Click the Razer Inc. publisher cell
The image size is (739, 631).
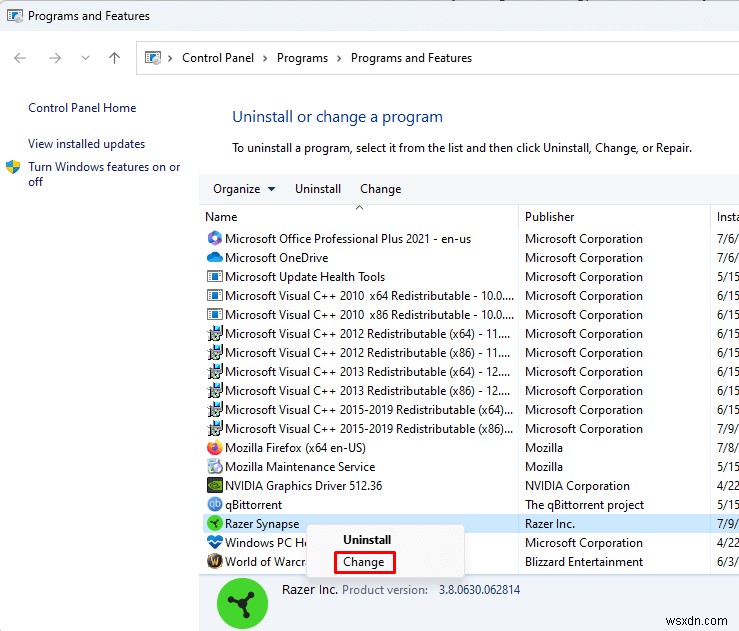(550, 524)
